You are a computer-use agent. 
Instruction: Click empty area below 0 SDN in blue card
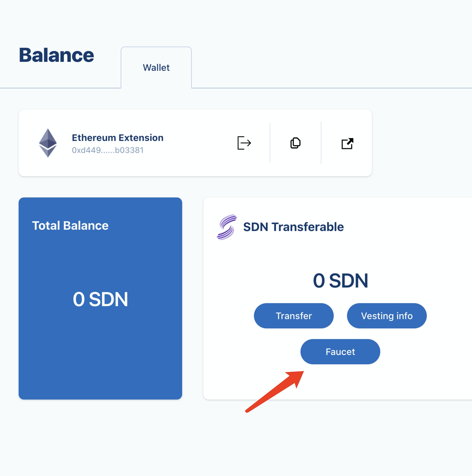tap(100, 359)
